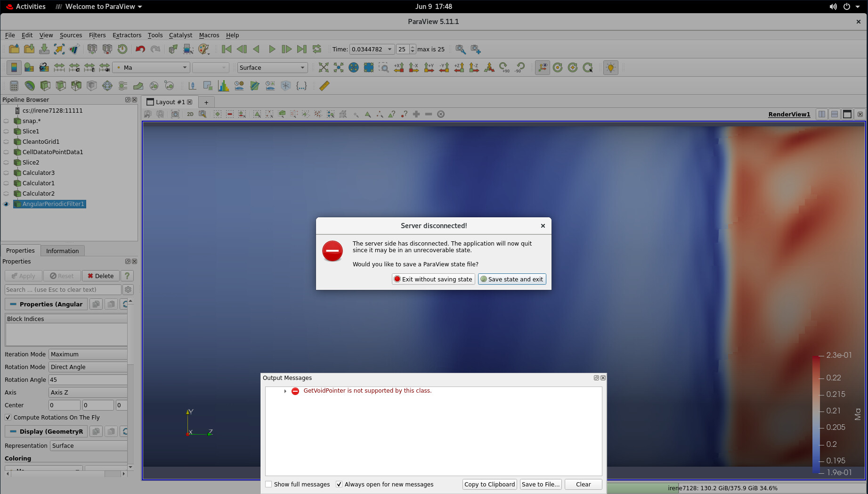The image size is (868, 494).
Task: Click the Ma color legend bar
Action: [x=816, y=414]
